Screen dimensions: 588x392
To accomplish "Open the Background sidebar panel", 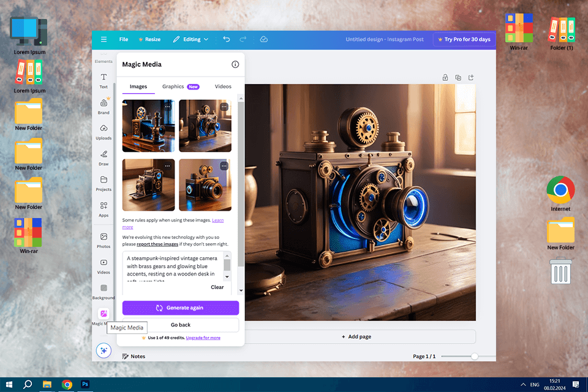I will (x=104, y=292).
